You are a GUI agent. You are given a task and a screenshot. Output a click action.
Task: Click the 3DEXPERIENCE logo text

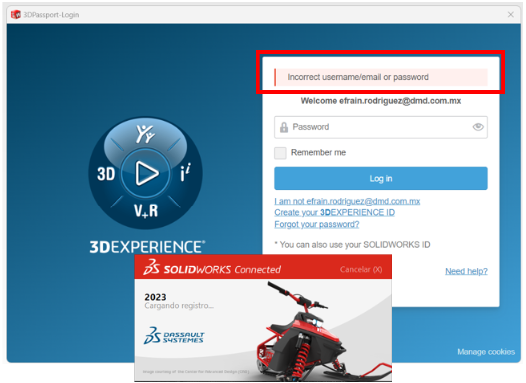pos(147,247)
